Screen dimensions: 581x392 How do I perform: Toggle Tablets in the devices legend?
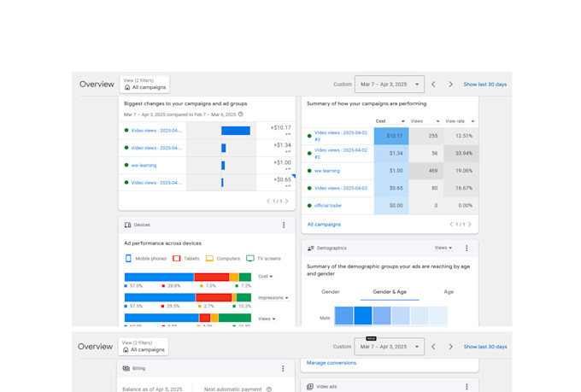pos(186,258)
